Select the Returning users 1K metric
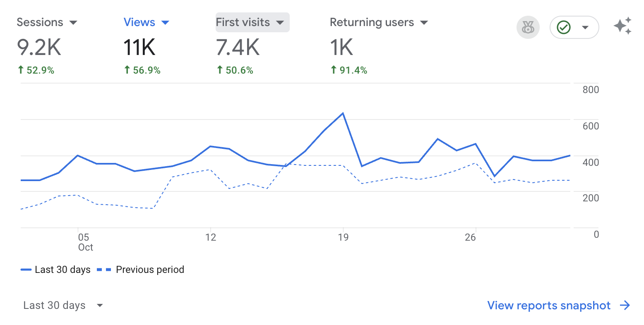This screenshot has width=644, height=325. click(x=341, y=48)
